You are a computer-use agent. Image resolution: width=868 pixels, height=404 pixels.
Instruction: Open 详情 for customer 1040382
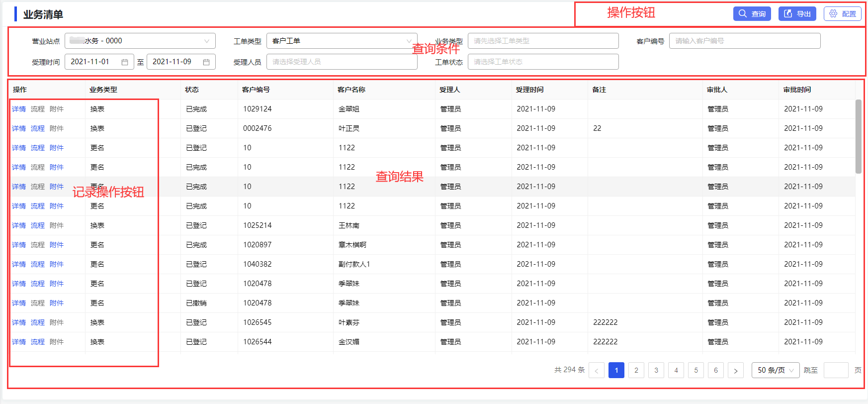19,264
